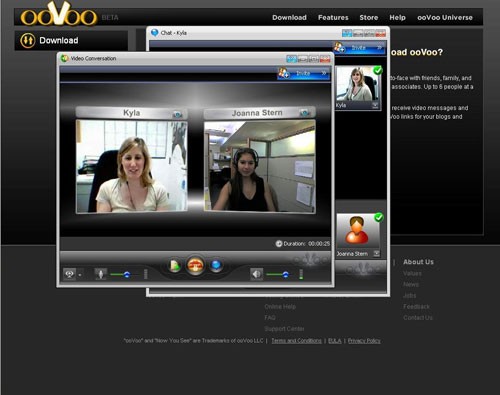This screenshot has width=500, height=395.
Task: Click green checkmark on Kyla's chat thumbnail
Action: click(378, 70)
